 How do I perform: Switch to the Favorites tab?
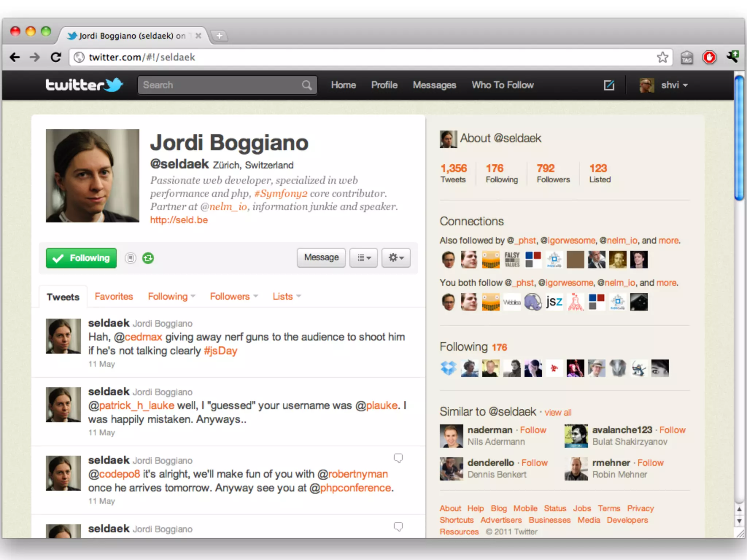tap(114, 296)
